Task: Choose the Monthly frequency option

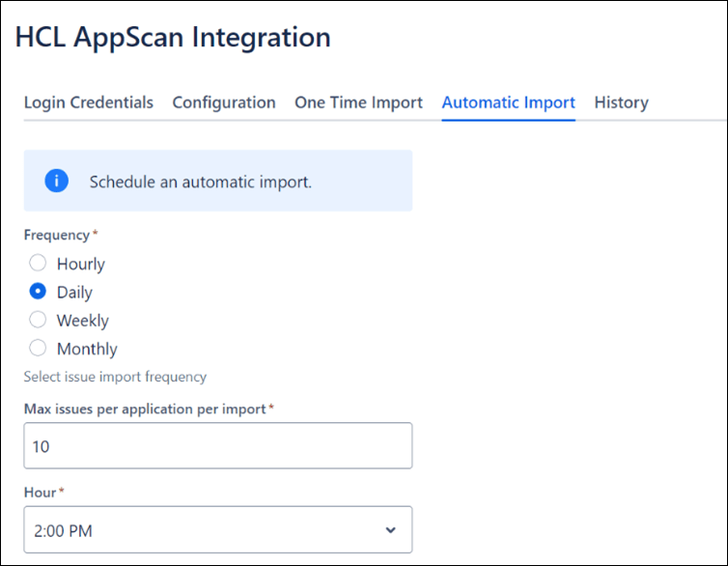Action: pyautogui.click(x=38, y=348)
